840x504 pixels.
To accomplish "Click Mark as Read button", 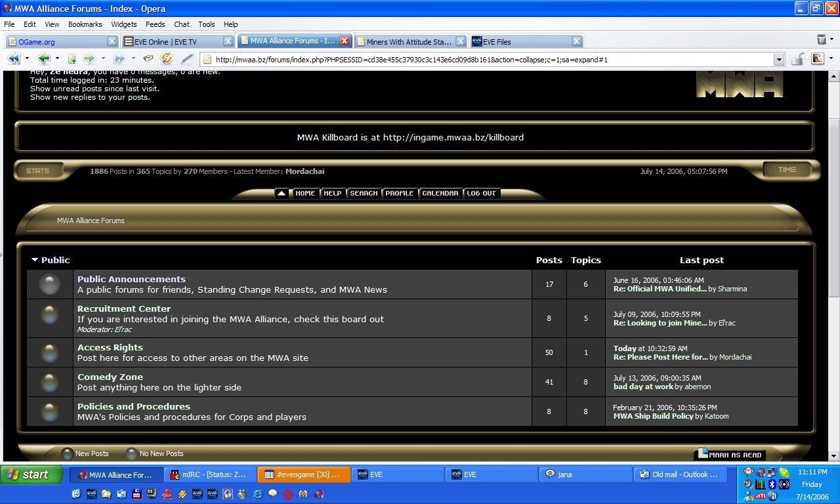I will (x=730, y=454).
